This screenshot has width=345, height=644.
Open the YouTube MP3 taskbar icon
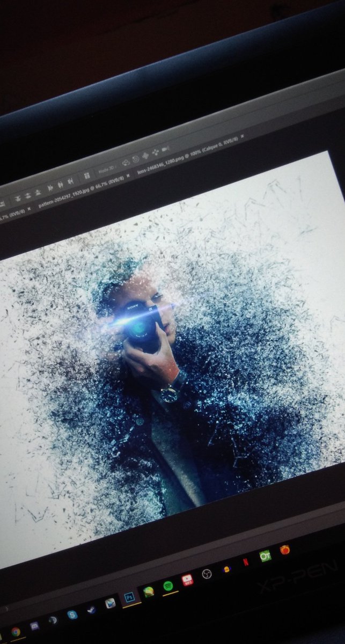coord(187,580)
